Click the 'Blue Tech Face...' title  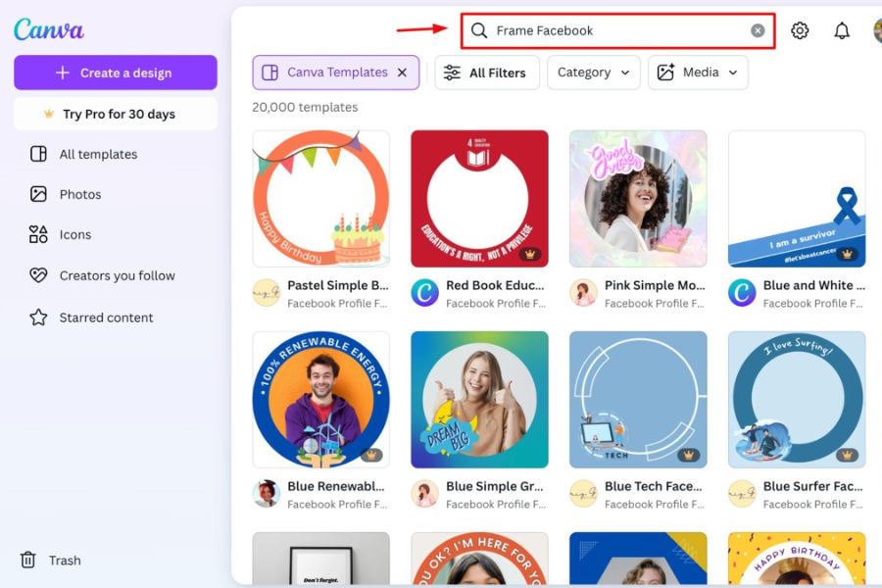tap(653, 486)
